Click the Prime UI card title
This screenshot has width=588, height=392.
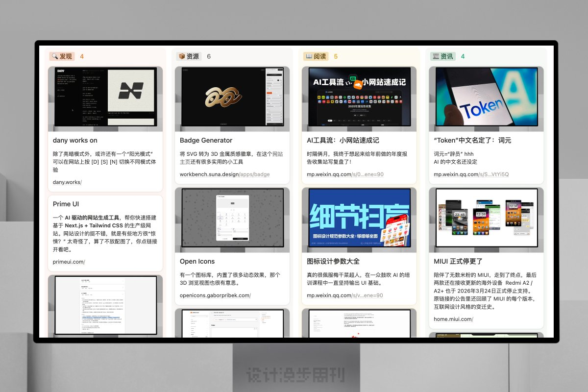66,204
